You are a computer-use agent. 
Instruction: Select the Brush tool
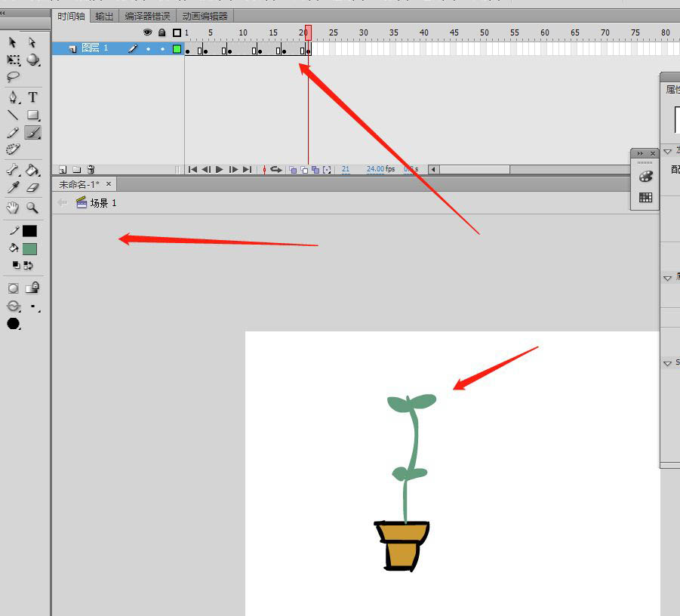coord(33,132)
